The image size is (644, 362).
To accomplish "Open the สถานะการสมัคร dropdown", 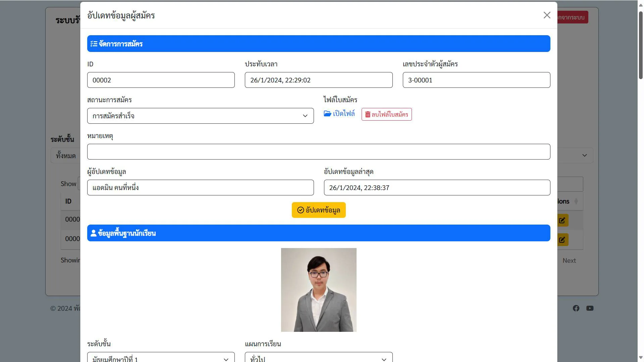I will pyautogui.click(x=200, y=116).
